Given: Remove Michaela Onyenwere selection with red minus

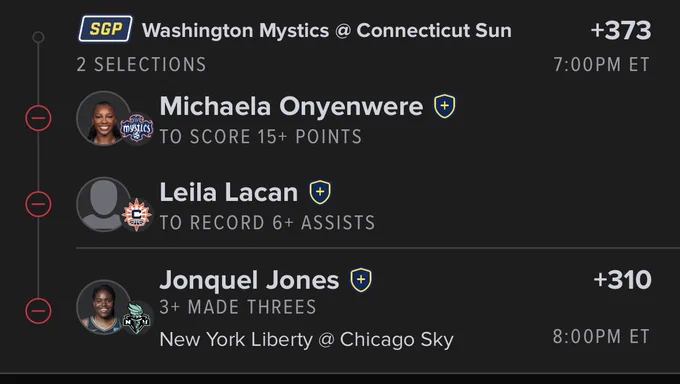Looking at the screenshot, I should [x=38, y=118].
